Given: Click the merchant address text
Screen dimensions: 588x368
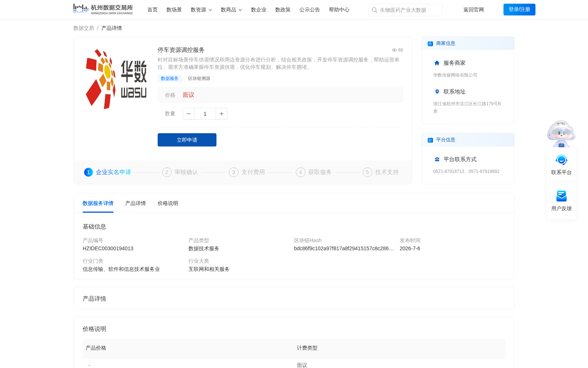Looking at the screenshot, I should click(467, 107).
